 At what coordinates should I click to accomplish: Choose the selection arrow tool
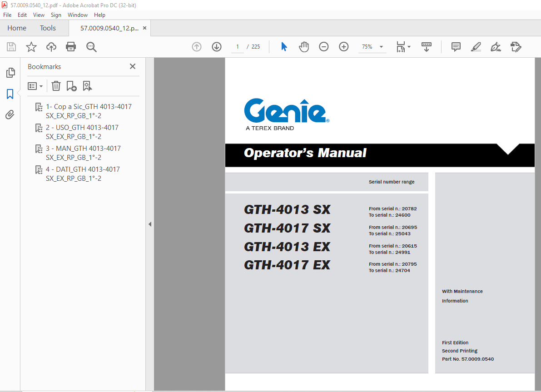tap(284, 47)
